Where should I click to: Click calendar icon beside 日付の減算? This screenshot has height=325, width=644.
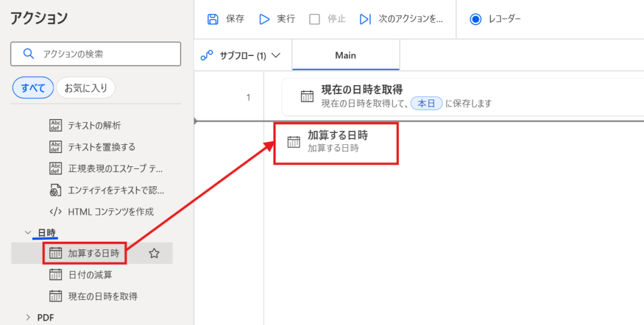pos(55,275)
